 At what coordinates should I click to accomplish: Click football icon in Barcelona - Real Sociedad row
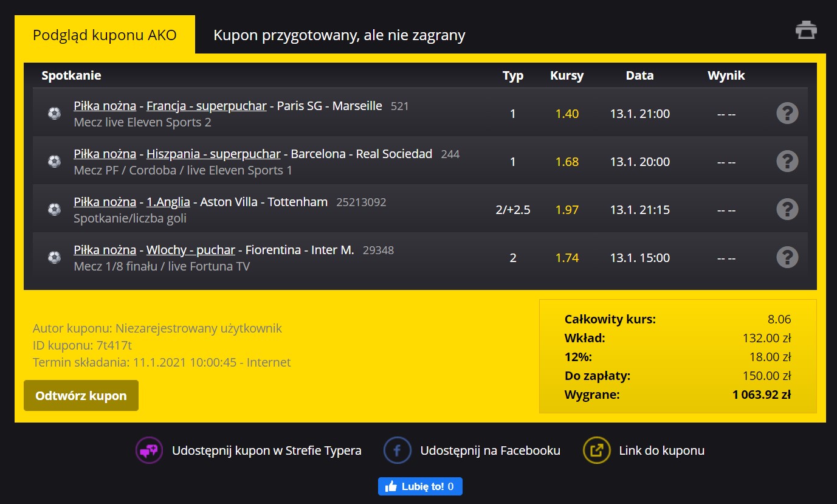coord(54,161)
